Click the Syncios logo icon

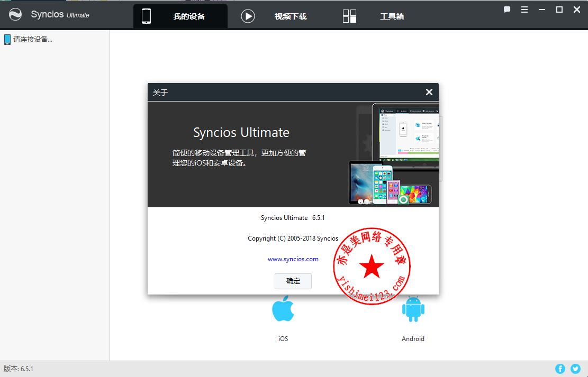pos(15,15)
